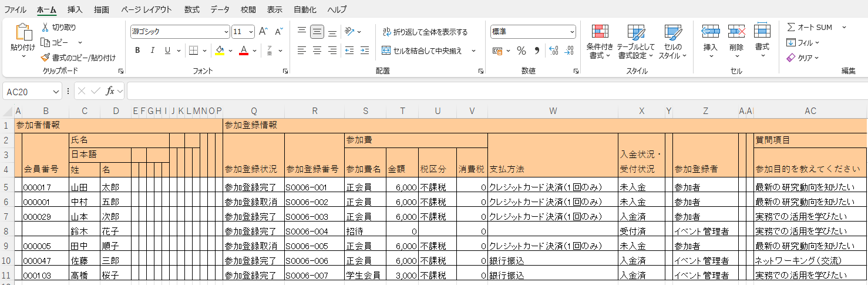Open conditional formatting (条件付き書式)
This screenshot has width=868, height=285.
600,42
